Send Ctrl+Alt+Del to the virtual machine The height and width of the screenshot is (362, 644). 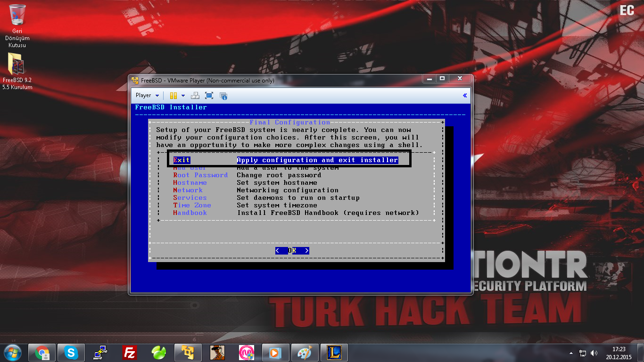coord(196,95)
